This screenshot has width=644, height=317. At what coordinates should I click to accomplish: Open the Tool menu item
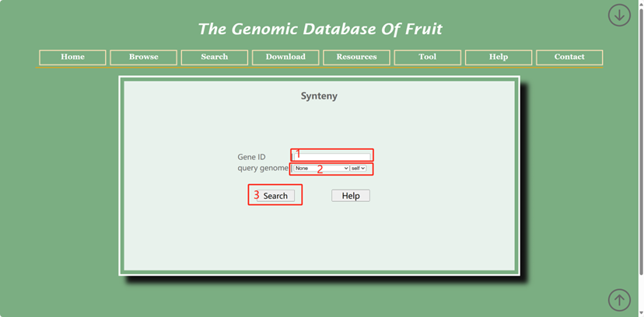tap(428, 57)
